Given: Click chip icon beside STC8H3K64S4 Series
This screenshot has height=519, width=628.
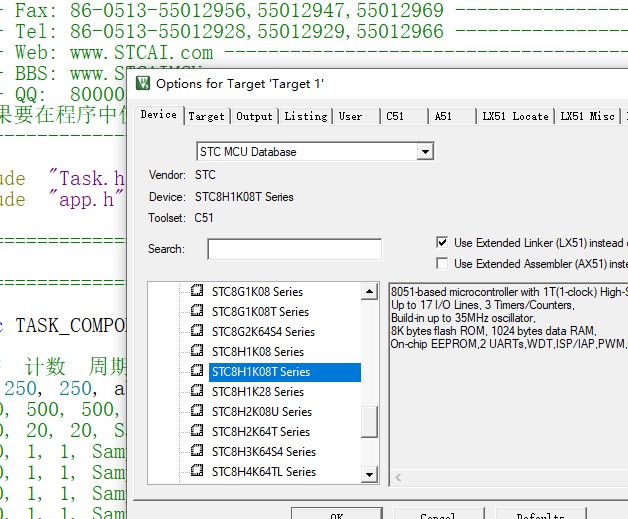Looking at the screenshot, I should (x=197, y=451).
